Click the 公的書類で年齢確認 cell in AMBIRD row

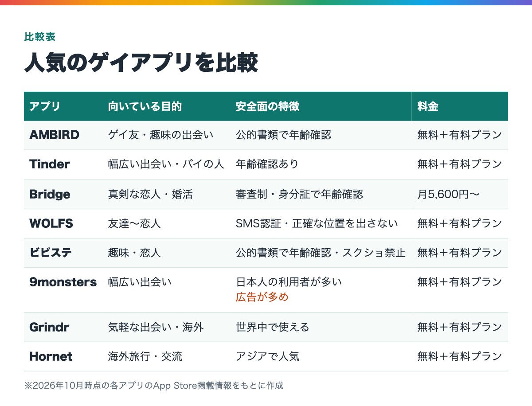tap(321, 135)
